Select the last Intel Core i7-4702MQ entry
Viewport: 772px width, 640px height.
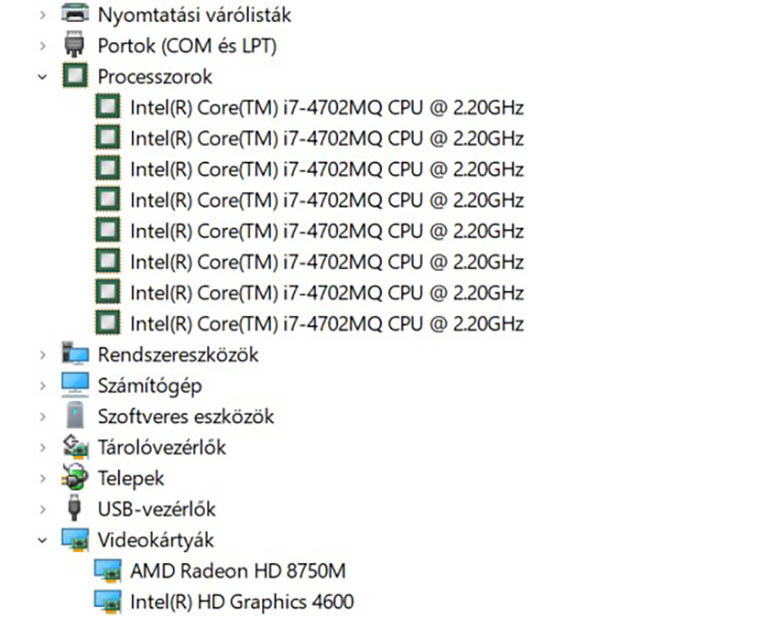pyautogui.click(x=326, y=324)
